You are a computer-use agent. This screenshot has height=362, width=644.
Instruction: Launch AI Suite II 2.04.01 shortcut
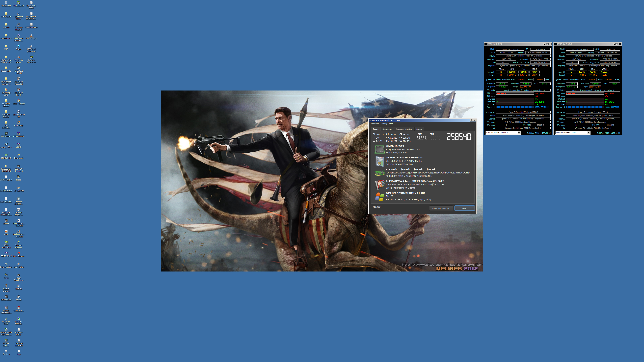click(x=18, y=70)
